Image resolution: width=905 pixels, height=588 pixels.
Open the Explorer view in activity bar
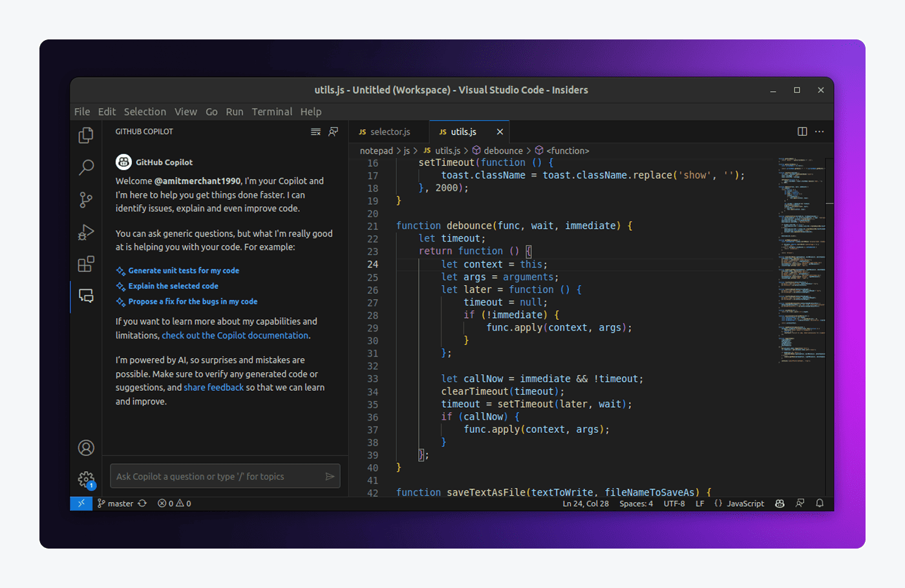(86, 135)
